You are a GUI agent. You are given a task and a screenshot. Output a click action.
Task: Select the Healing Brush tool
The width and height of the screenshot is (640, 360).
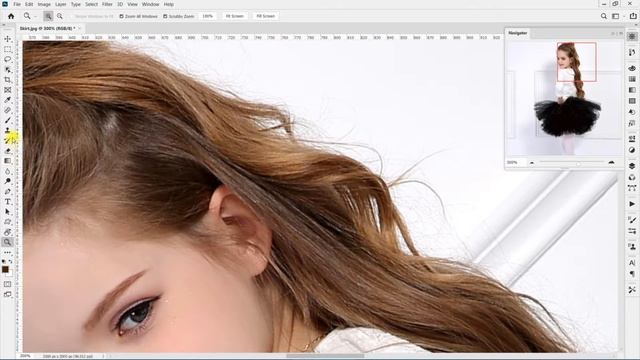tap(7, 110)
